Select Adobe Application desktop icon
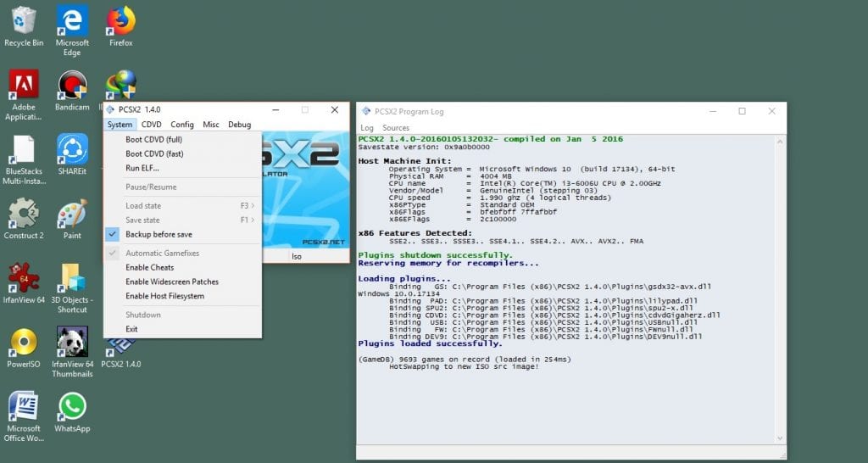Viewport: 868px width, 463px height. (x=23, y=95)
